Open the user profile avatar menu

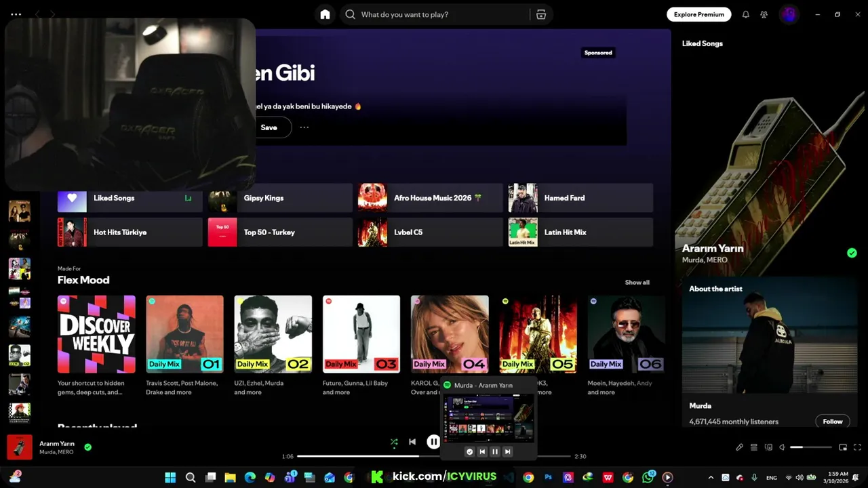[x=789, y=14]
